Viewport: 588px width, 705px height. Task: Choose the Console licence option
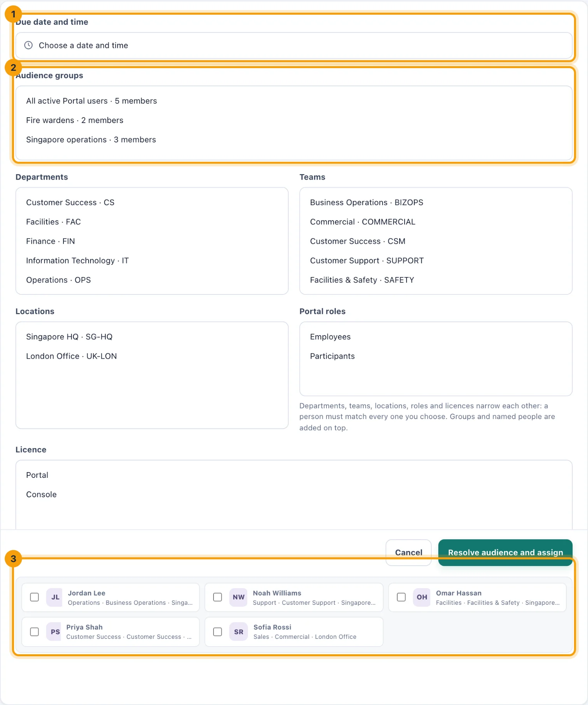coord(41,494)
